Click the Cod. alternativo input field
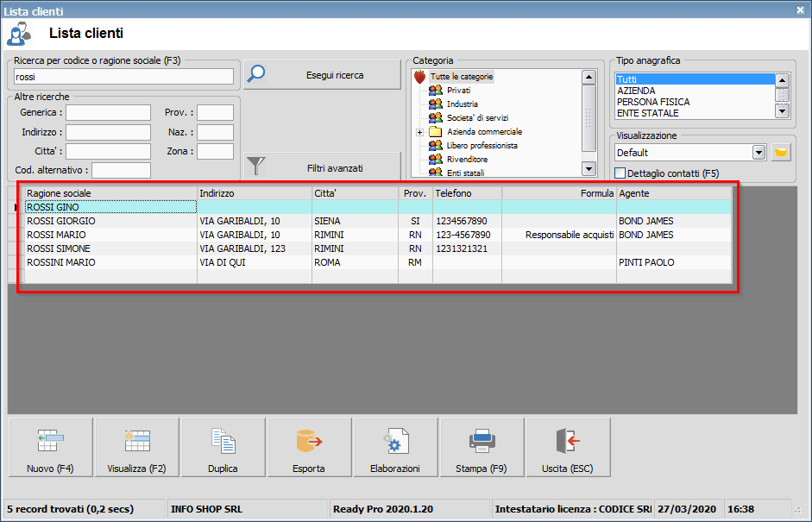Viewport: 812px width, 522px height. (x=121, y=170)
